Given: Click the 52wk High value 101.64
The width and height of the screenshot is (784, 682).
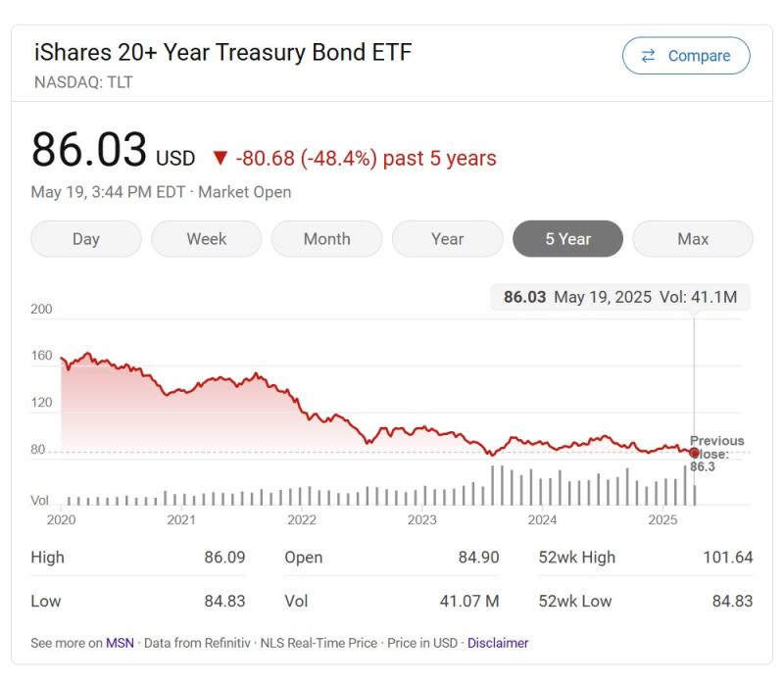Looking at the screenshot, I should [x=727, y=558].
